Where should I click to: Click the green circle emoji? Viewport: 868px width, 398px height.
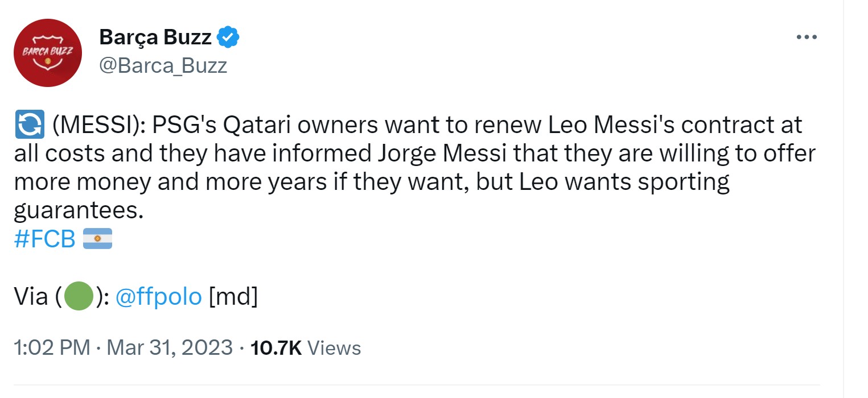79,297
